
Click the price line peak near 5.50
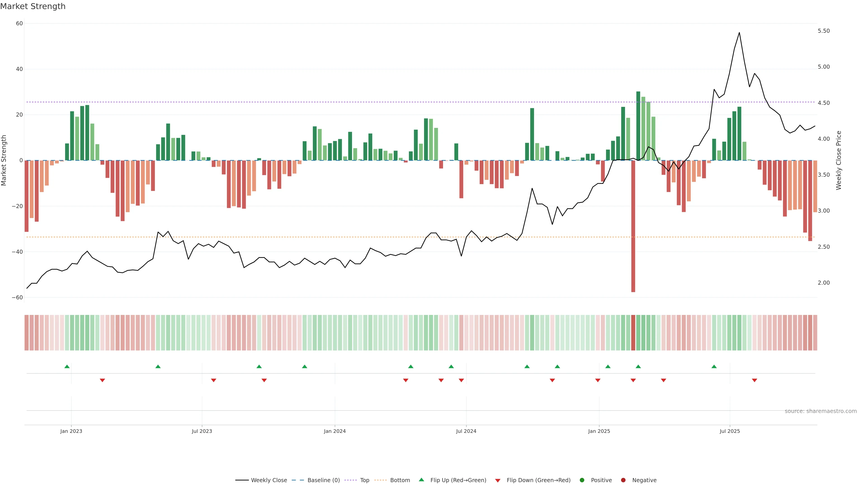[x=739, y=33]
